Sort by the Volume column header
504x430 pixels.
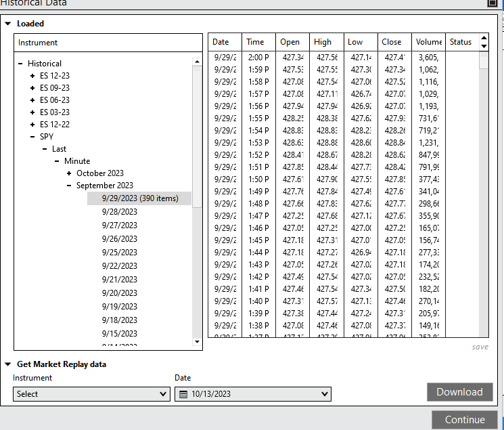tap(428, 42)
